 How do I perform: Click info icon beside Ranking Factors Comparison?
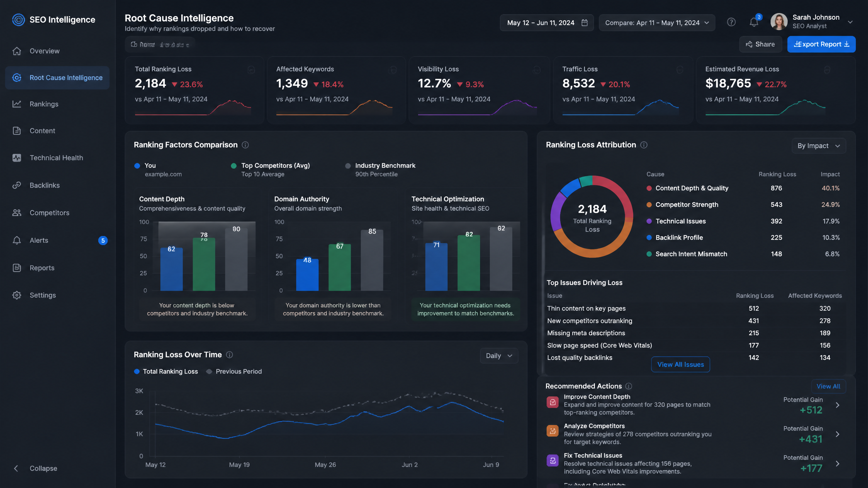click(245, 145)
